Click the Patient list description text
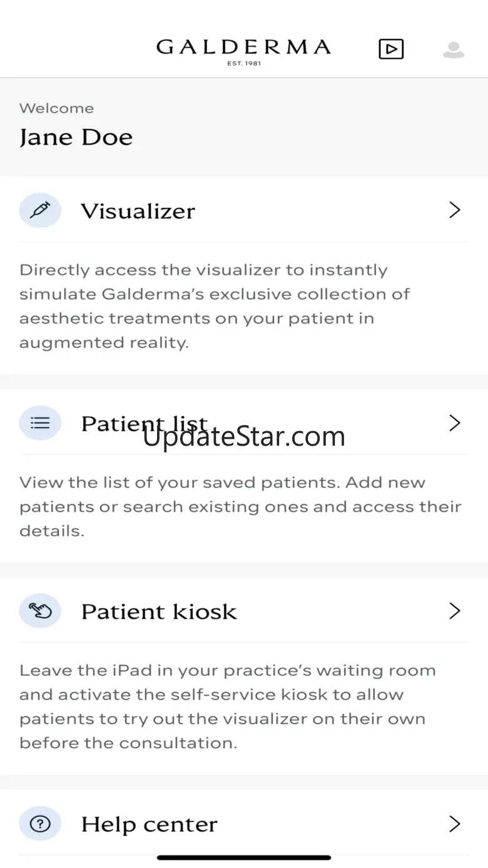The width and height of the screenshot is (488, 868). click(240, 506)
